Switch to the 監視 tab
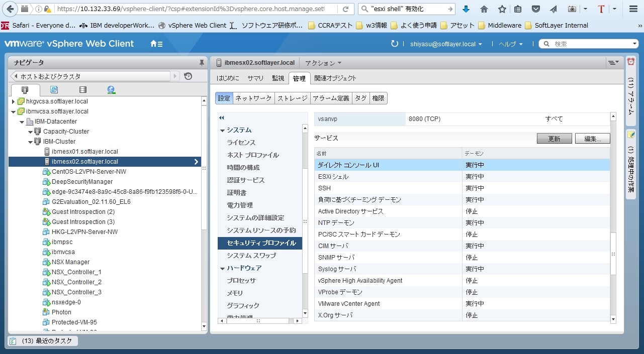The height and width of the screenshot is (354, 644). [x=278, y=78]
